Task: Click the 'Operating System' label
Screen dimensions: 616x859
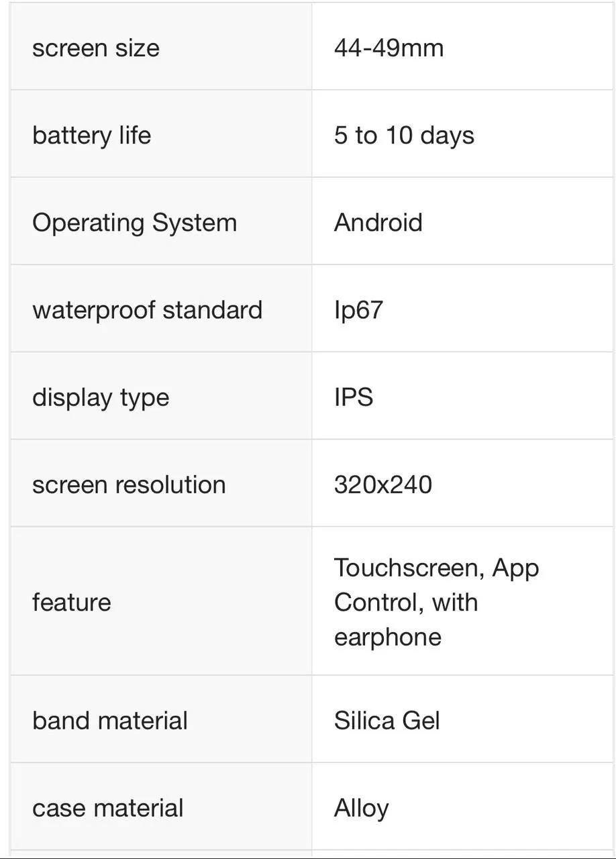Action: coord(134,223)
